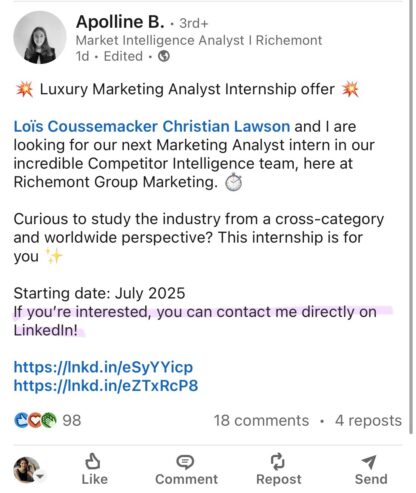Open the lnkd.in/eSyYYicp link
Viewport: 416px width, 493px height.
pos(103,367)
